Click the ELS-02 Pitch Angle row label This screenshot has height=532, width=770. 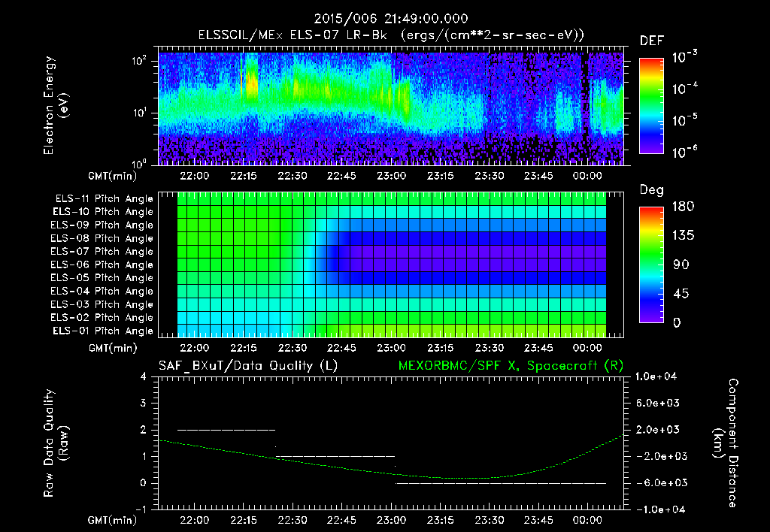coord(102,318)
